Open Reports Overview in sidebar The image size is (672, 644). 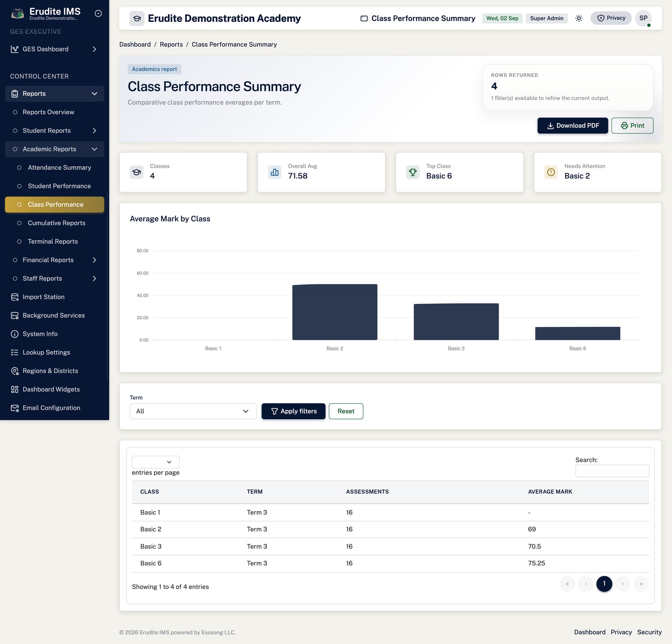pos(55,112)
